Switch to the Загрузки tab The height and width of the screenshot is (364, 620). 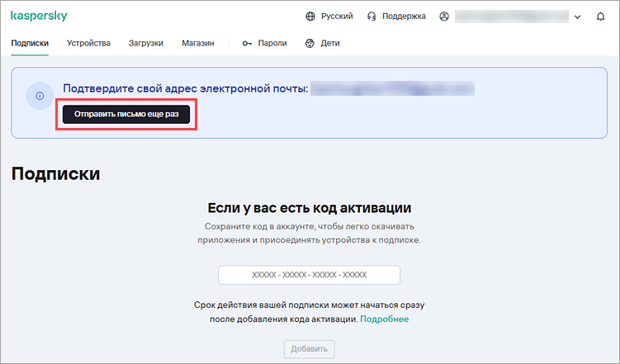point(146,43)
